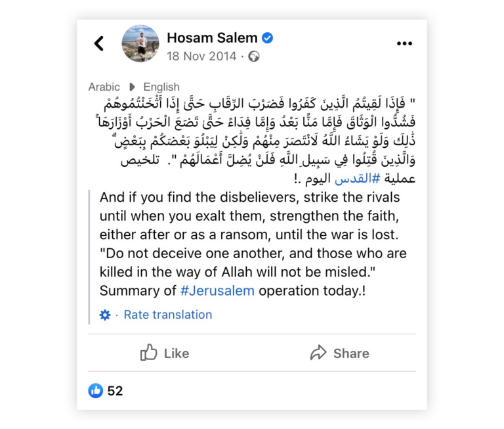Open Hosam Salem's profile picture
The width and height of the screenshot is (504, 429).
[140, 43]
